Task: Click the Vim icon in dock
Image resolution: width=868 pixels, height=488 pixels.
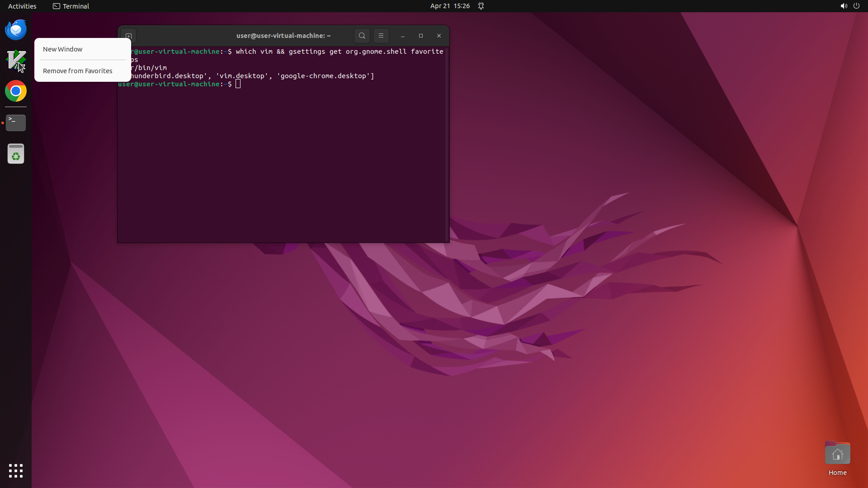Action: click(16, 60)
